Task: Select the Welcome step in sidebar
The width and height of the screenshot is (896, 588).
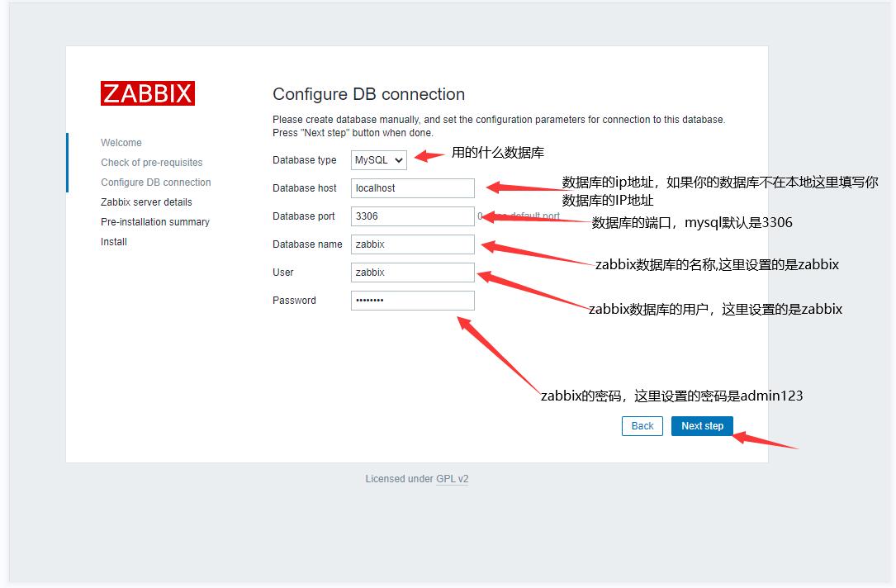Action: pyautogui.click(x=121, y=142)
